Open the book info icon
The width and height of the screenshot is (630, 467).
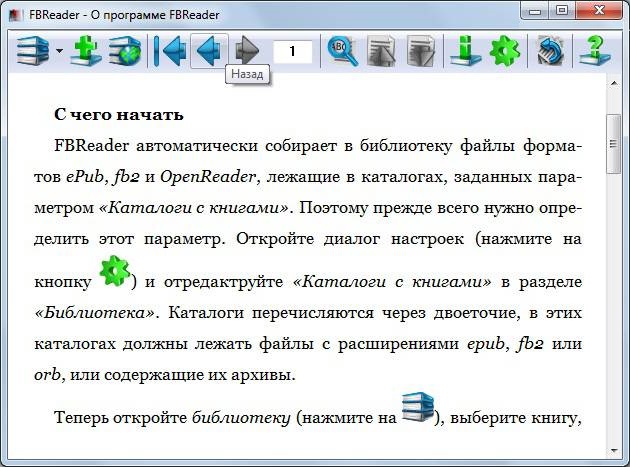coord(466,51)
